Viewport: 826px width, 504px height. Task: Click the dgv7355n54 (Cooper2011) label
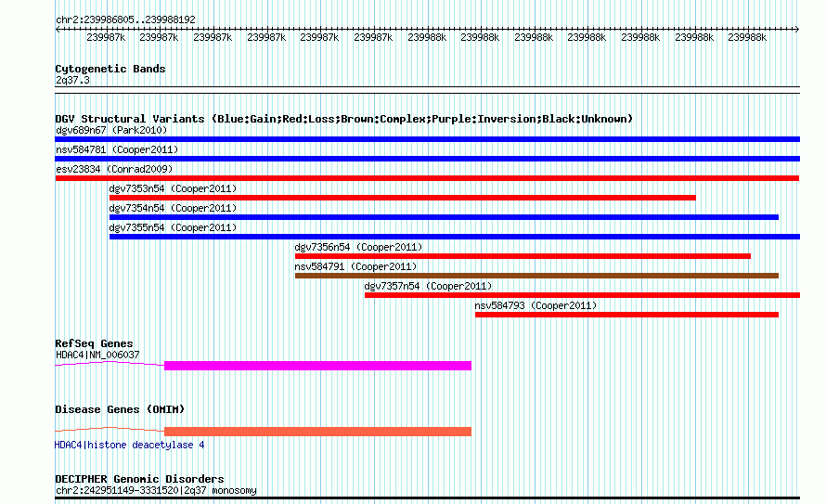click(173, 227)
